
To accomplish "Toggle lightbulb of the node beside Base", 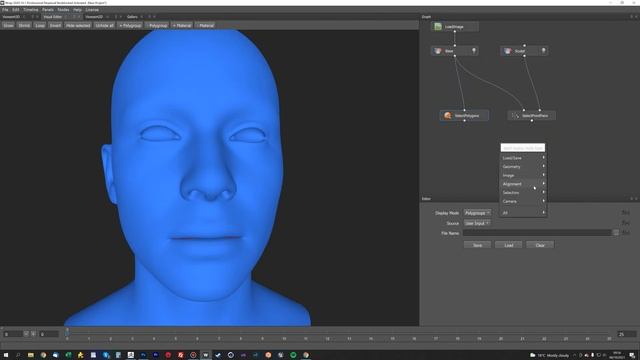I will coord(543,51).
